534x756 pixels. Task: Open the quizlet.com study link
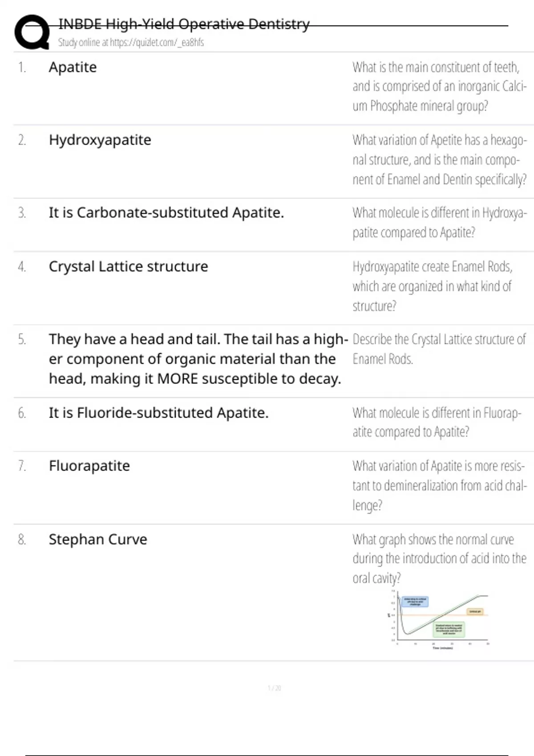coord(131,43)
